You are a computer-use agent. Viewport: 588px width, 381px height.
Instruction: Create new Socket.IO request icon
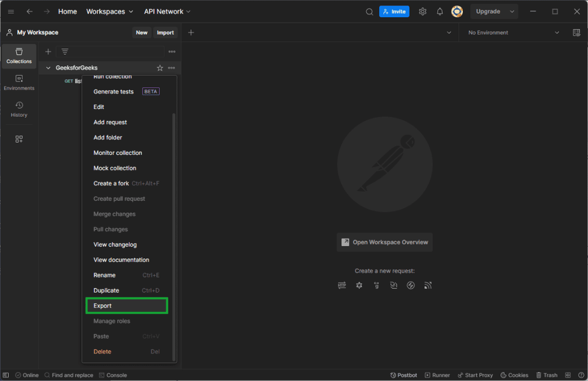coord(411,286)
